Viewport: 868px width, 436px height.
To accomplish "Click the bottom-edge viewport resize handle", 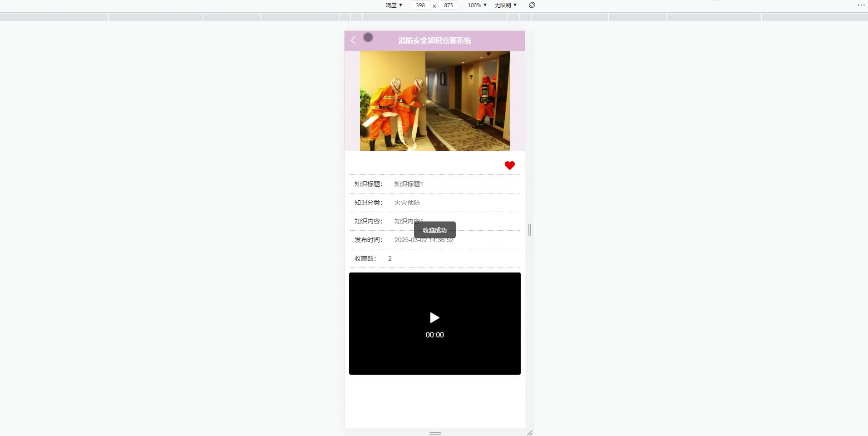I will tap(435, 433).
